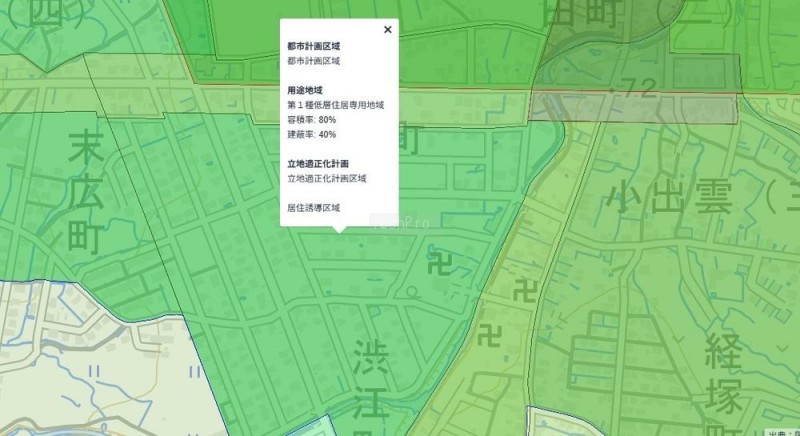Viewport: 800px width, 436px height.
Task: Close the zoning info popup
Action: tap(387, 30)
